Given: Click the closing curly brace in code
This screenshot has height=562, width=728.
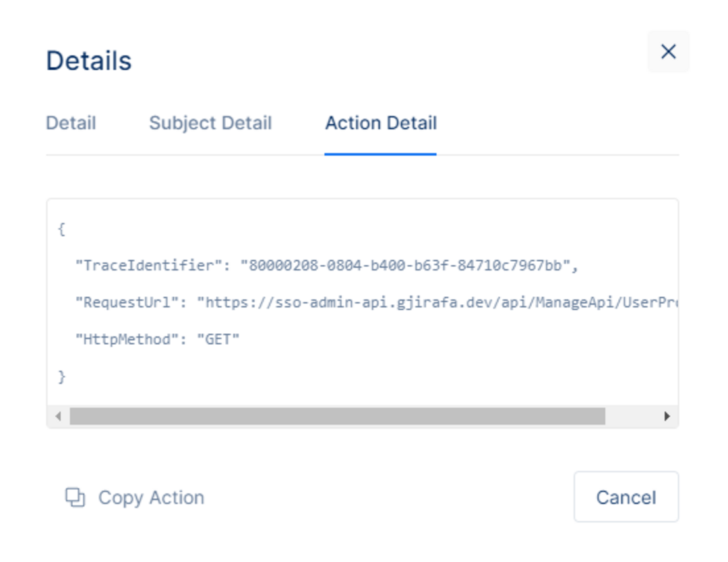Looking at the screenshot, I should coord(61,376).
